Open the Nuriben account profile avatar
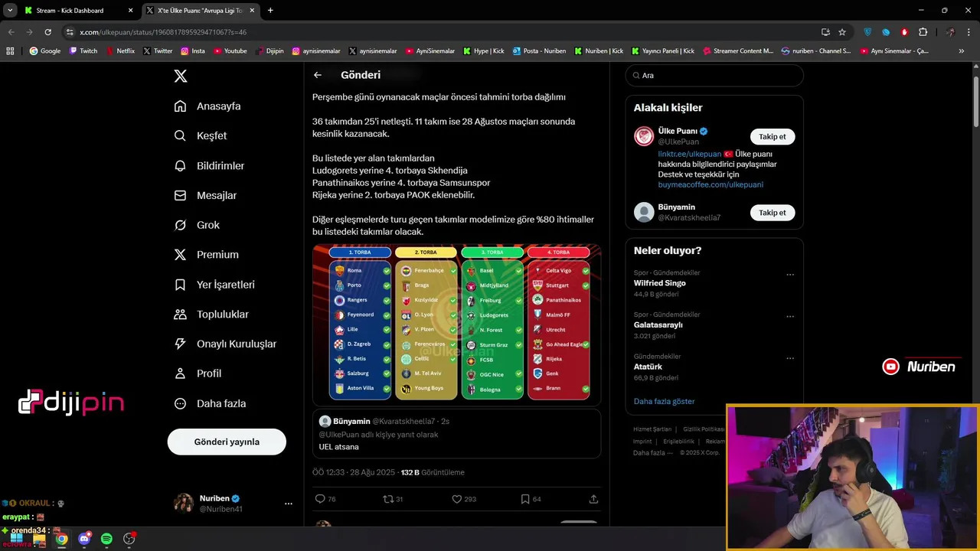Viewport: 980px width, 551px height. tap(183, 503)
